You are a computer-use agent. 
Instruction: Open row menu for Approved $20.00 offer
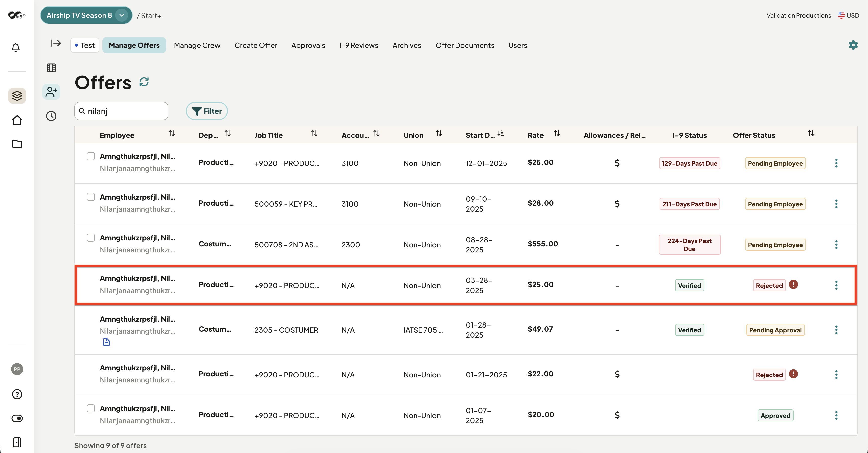click(x=836, y=415)
